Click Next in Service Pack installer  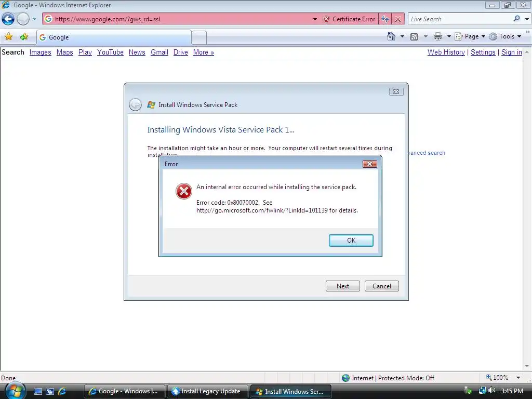(x=343, y=286)
